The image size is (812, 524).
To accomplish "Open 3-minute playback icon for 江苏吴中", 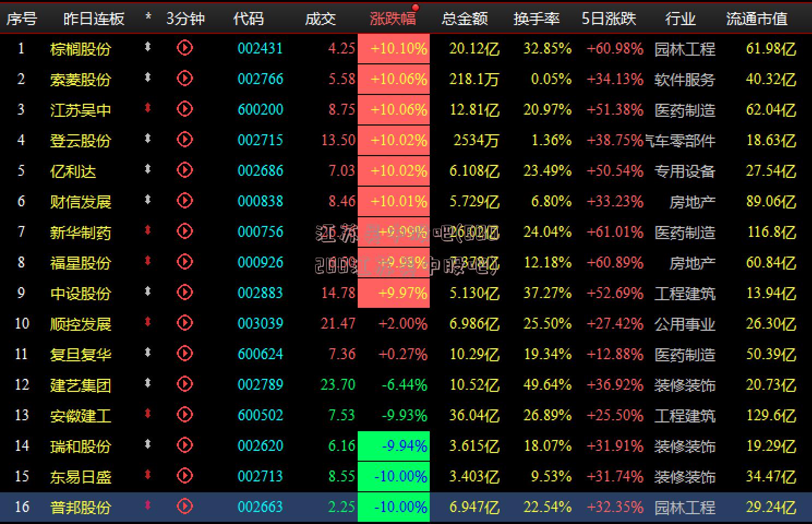I will (185, 109).
